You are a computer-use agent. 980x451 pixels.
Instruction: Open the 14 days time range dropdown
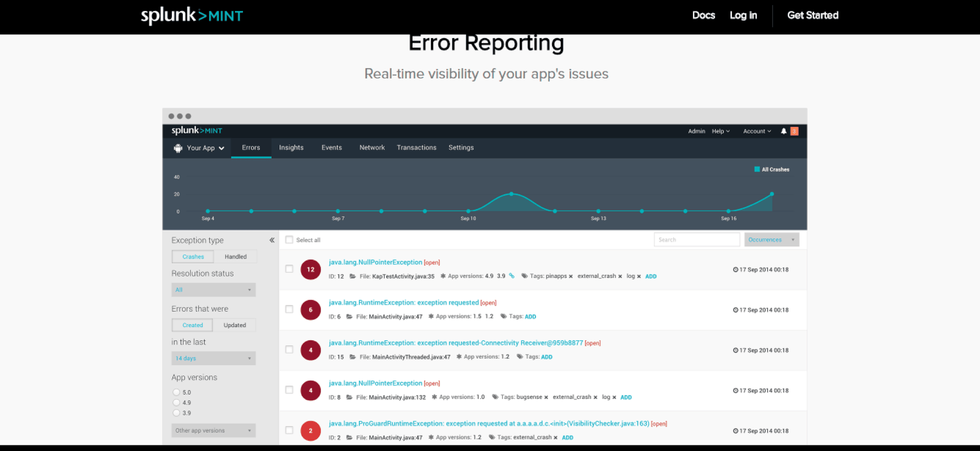click(x=214, y=358)
